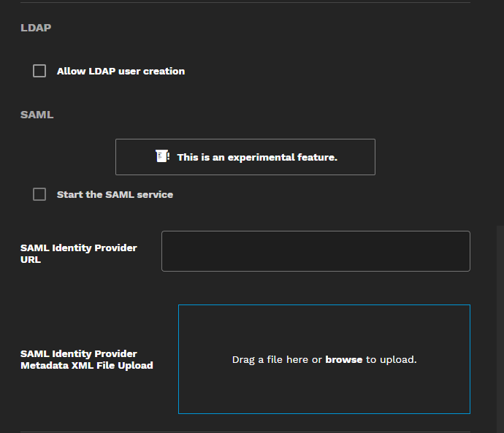504x433 pixels.
Task: Select the SAML section heading
Action: [37, 115]
